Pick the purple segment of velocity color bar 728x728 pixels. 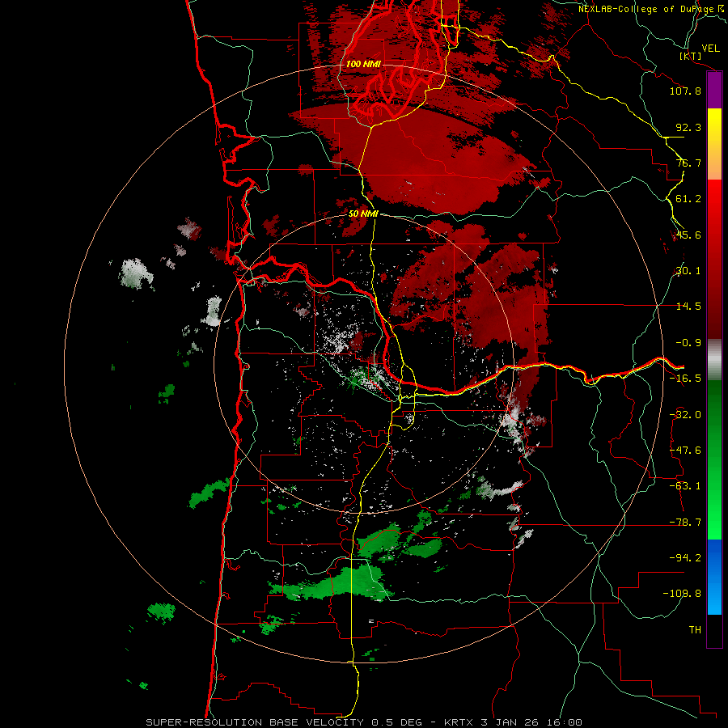click(714, 91)
